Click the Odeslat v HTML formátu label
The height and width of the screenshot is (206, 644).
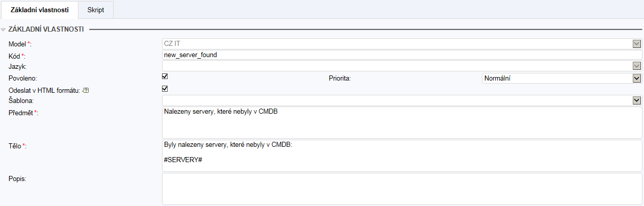(44, 90)
